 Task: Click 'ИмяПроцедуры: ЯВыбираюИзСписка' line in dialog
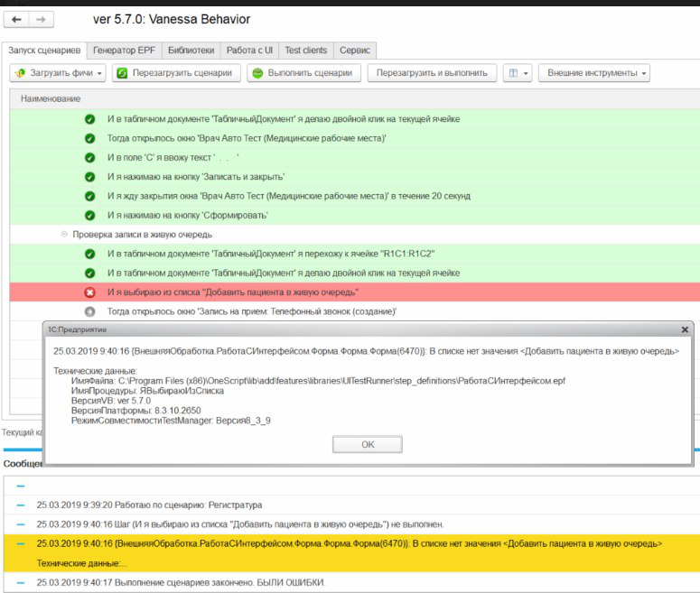147,391
